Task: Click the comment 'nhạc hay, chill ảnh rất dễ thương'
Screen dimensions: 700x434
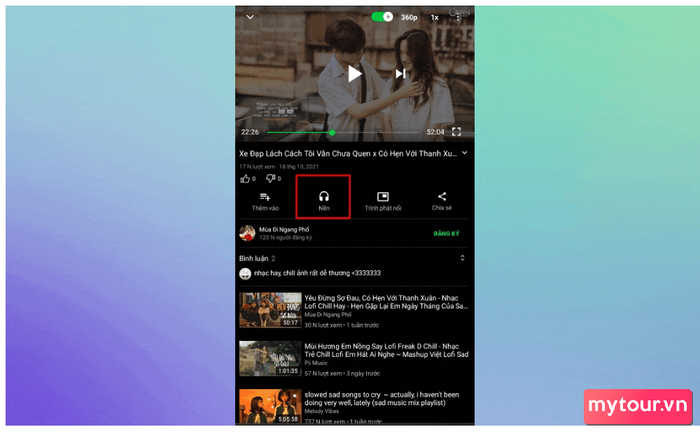Action: (317, 273)
